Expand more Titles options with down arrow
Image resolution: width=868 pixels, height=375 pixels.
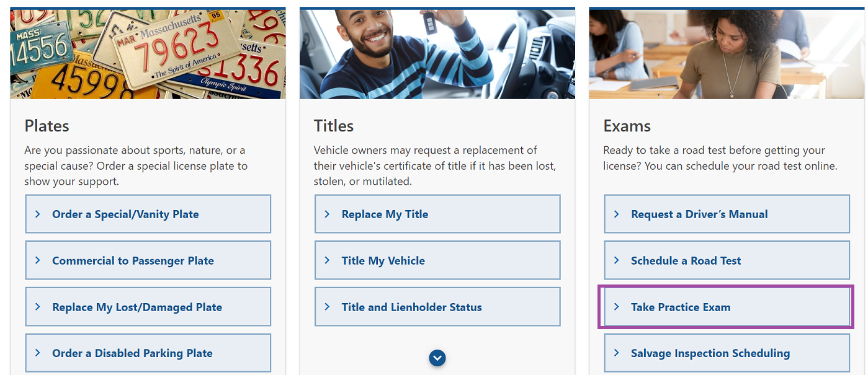click(x=437, y=358)
